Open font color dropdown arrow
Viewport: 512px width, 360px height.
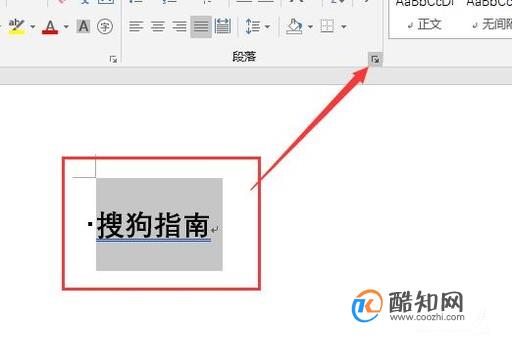pyautogui.click(x=66, y=27)
